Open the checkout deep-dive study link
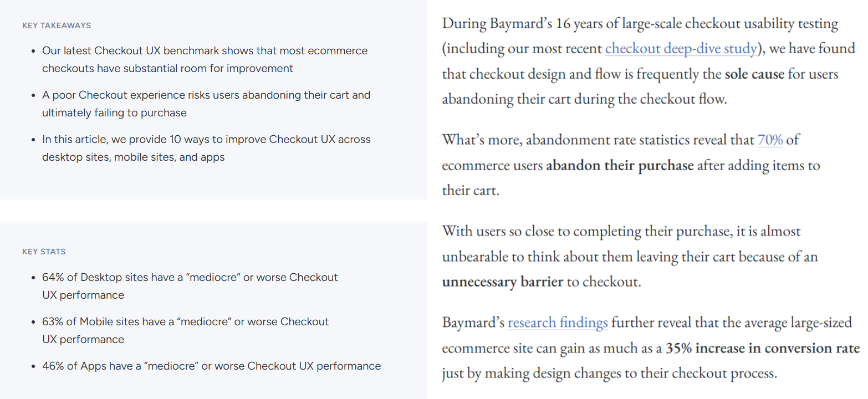The image size is (868, 399). tap(681, 49)
